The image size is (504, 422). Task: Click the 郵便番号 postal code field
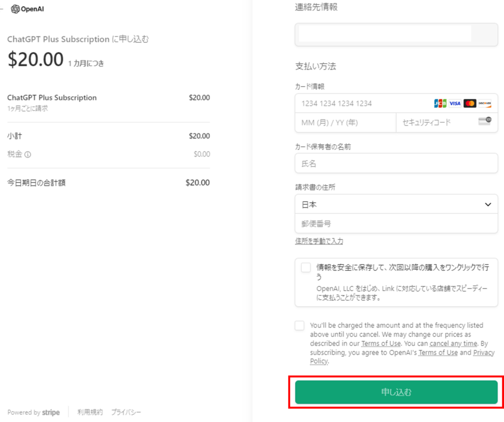pyautogui.click(x=396, y=224)
